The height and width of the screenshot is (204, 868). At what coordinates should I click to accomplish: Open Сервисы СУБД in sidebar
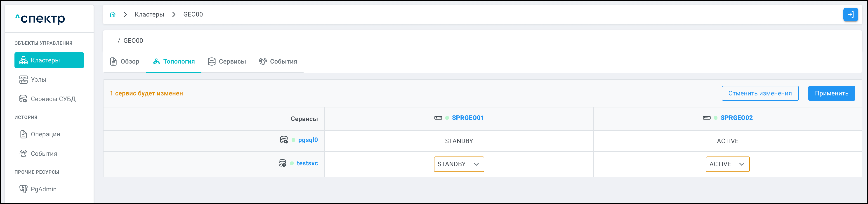point(53,99)
